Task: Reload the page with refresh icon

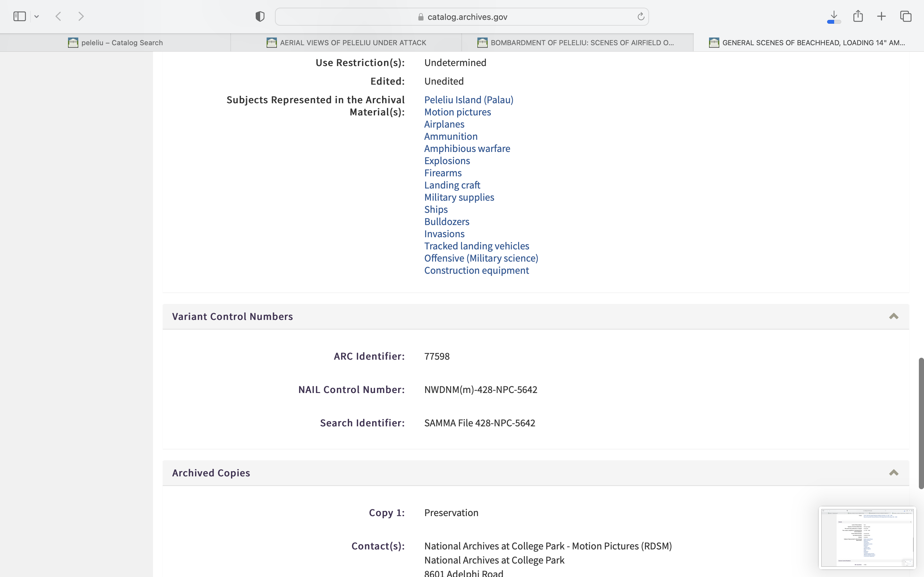Action: click(x=641, y=16)
